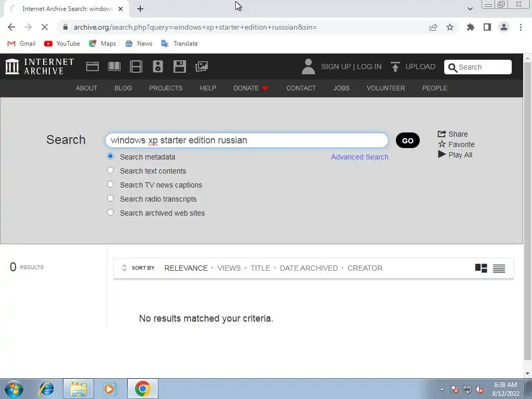532x399 pixels.
Task: Open Advanced Search link
Action: point(360,157)
